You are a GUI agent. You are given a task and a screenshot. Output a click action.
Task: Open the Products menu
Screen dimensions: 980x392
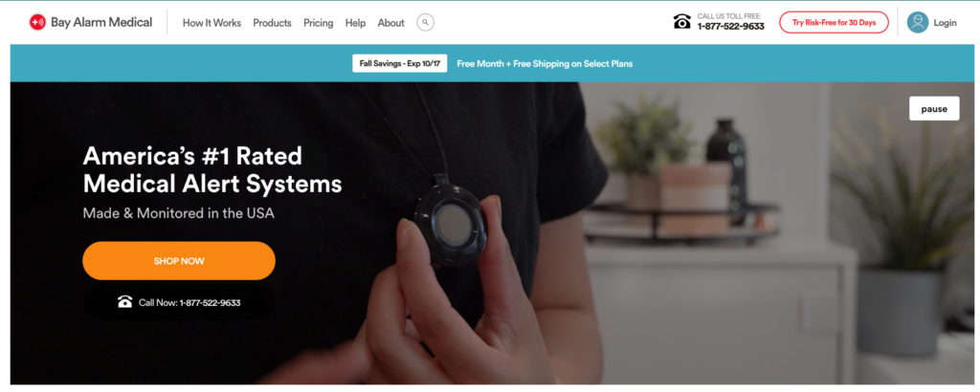pos(272,23)
